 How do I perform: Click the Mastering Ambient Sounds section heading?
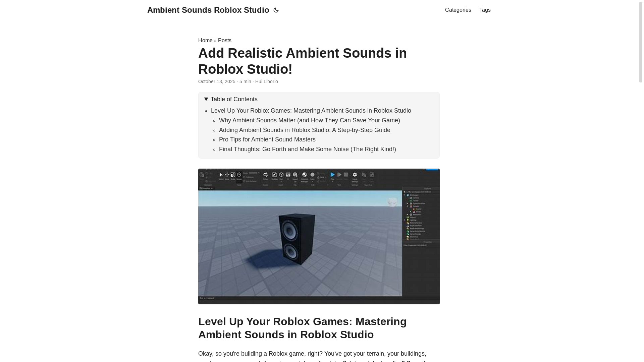(x=303, y=328)
